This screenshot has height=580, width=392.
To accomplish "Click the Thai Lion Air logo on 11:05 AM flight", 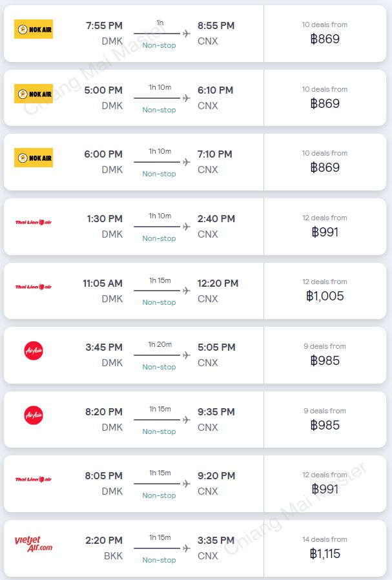I will pos(34,287).
